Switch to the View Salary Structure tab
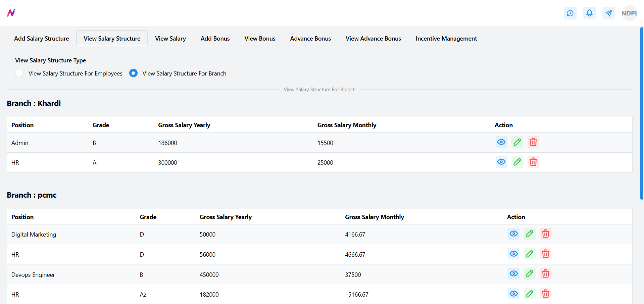 point(112,38)
